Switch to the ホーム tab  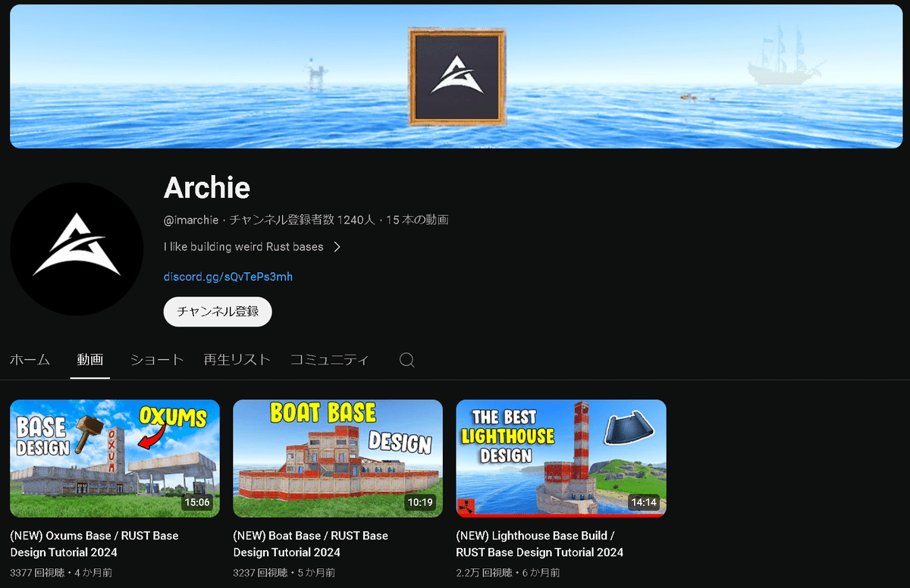tap(30, 360)
